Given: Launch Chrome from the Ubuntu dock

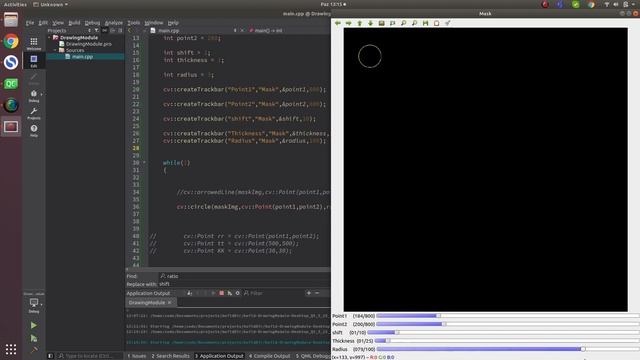Looking at the screenshot, I should click(11, 41).
